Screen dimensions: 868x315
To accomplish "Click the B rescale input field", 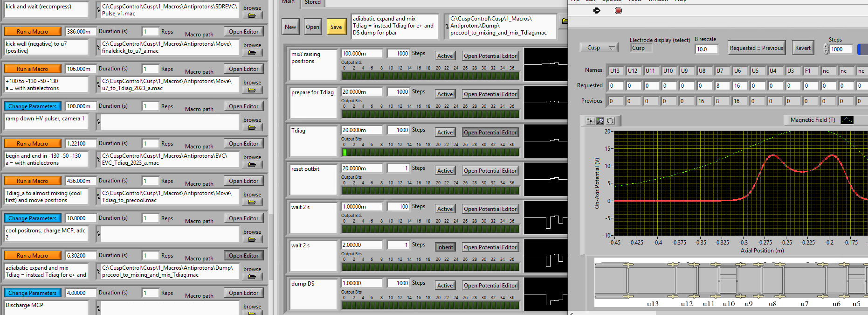I will point(706,49).
